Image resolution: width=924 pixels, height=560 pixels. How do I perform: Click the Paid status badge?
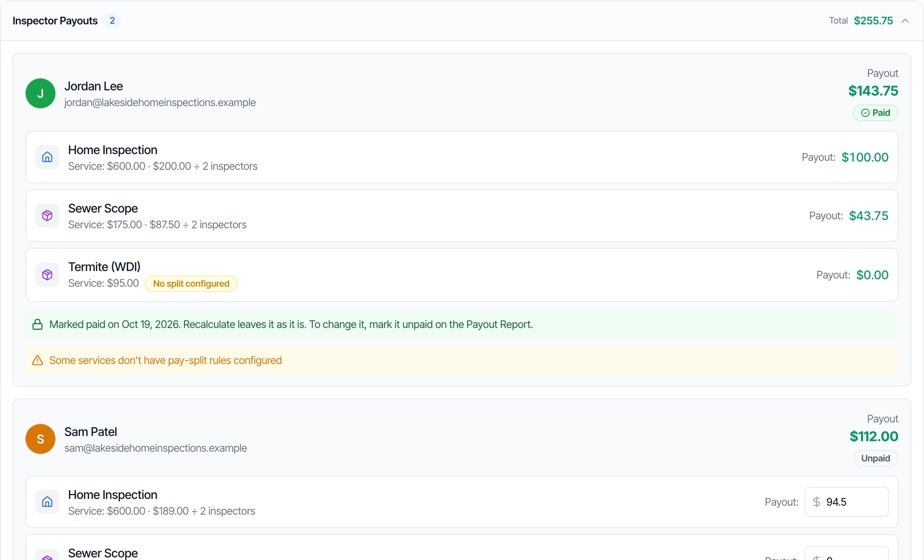875,113
